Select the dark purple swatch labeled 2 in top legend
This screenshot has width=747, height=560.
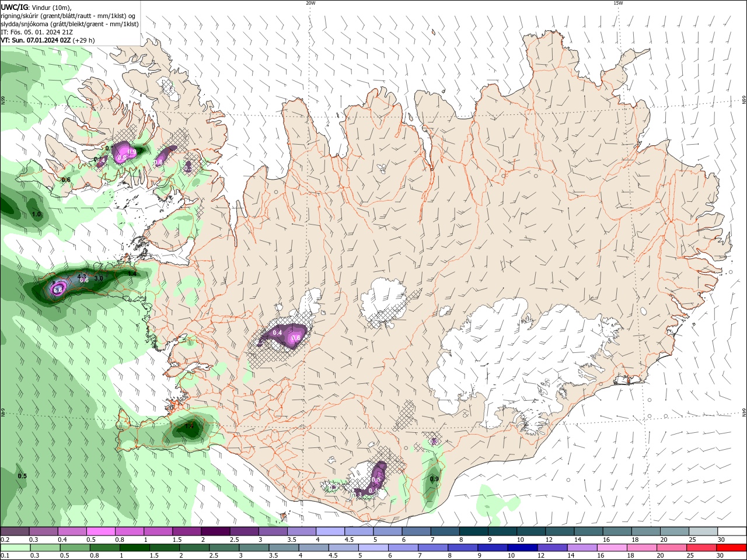215,531
